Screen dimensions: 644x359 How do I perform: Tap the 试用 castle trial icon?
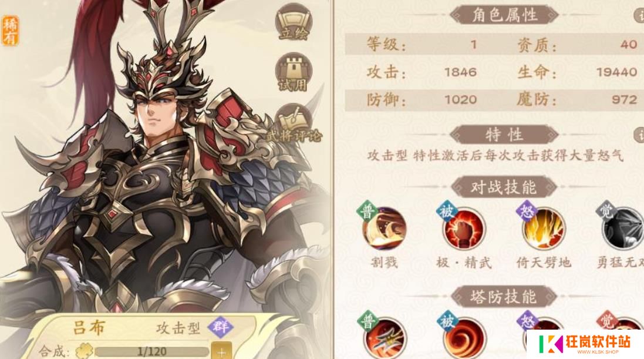[294, 72]
